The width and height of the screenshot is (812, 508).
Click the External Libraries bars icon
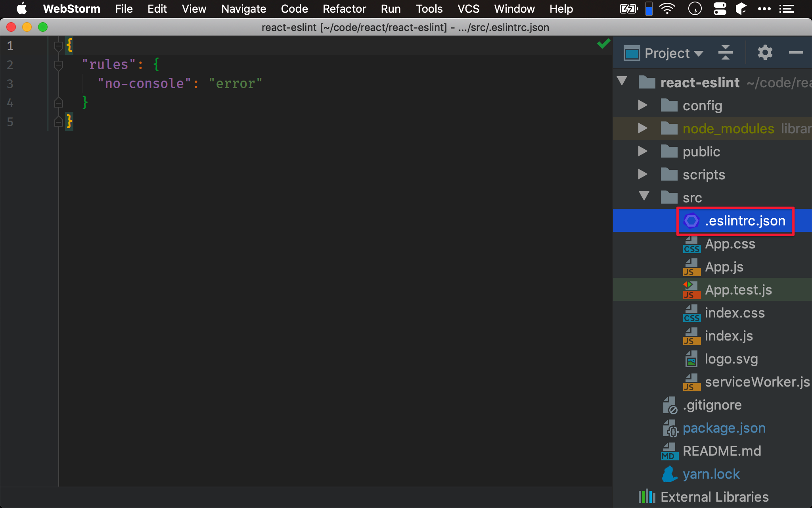(x=647, y=496)
